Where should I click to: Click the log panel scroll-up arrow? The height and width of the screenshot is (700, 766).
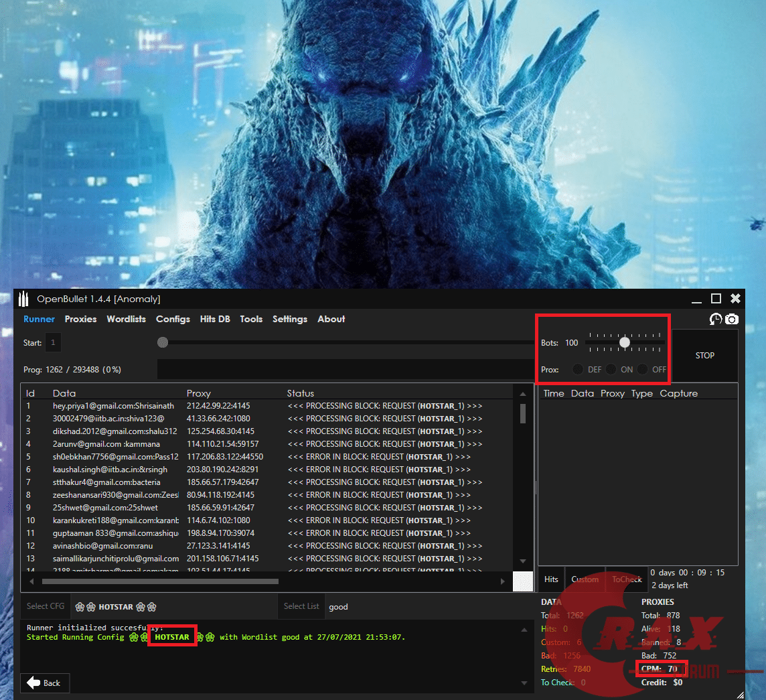pyautogui.click(x=524, y=630)
